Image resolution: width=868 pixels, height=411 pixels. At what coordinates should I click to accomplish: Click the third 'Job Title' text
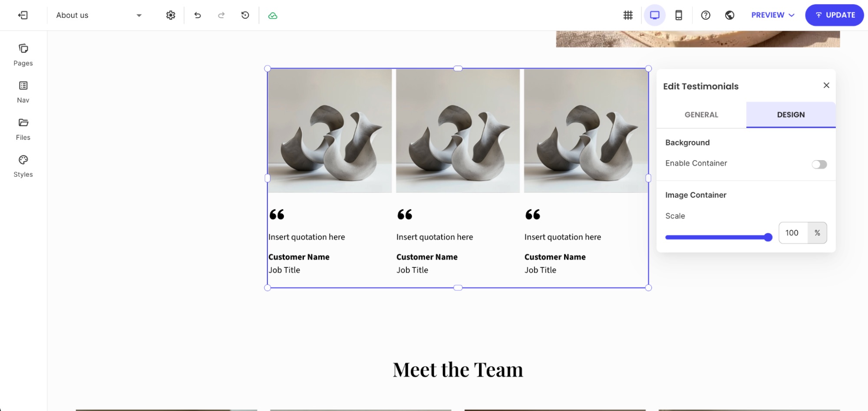540,270
